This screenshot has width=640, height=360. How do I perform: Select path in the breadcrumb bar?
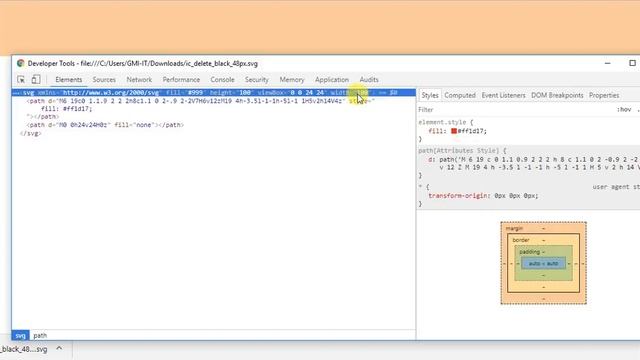click(x=40, y=336)
